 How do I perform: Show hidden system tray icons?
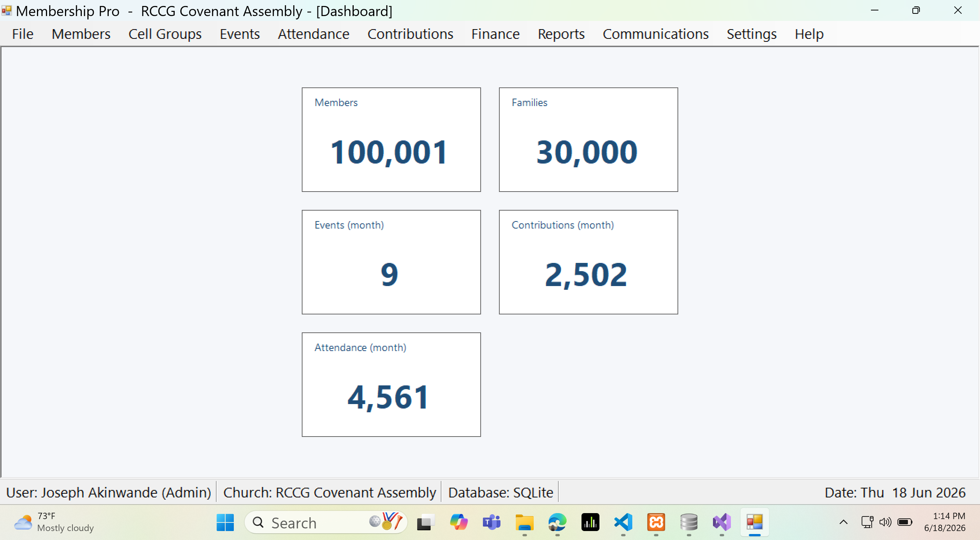tap(843, 522)
